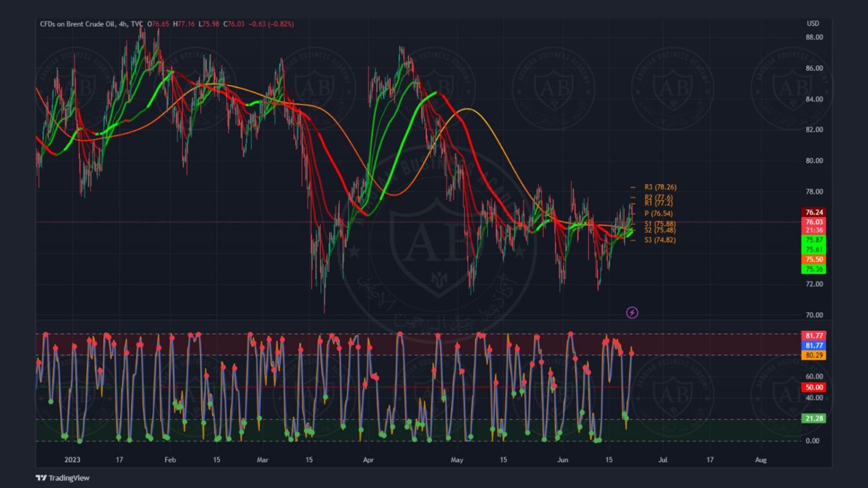Click the orange 75.50 price tag
The height and width of the screenshot is (488, 868).
coord(814,260)
